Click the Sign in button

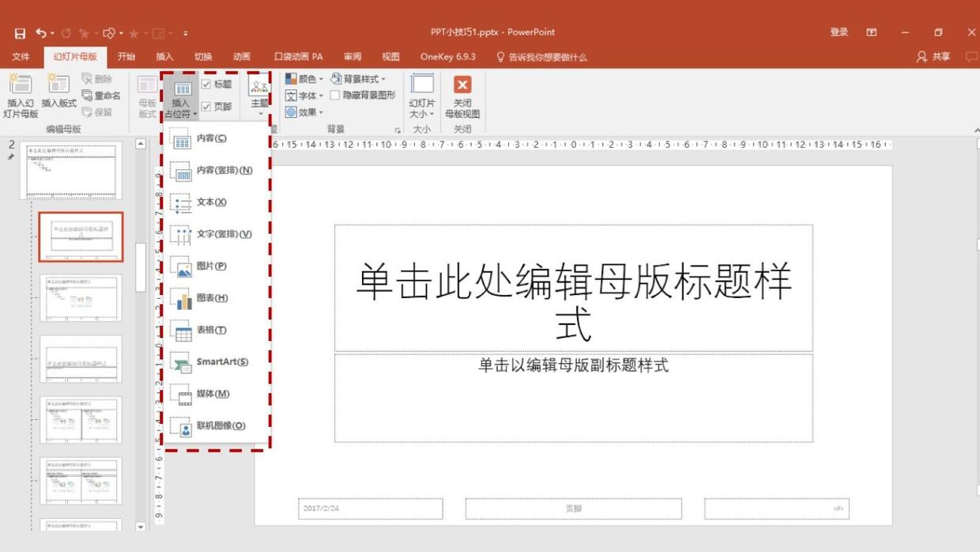[839, 32]
